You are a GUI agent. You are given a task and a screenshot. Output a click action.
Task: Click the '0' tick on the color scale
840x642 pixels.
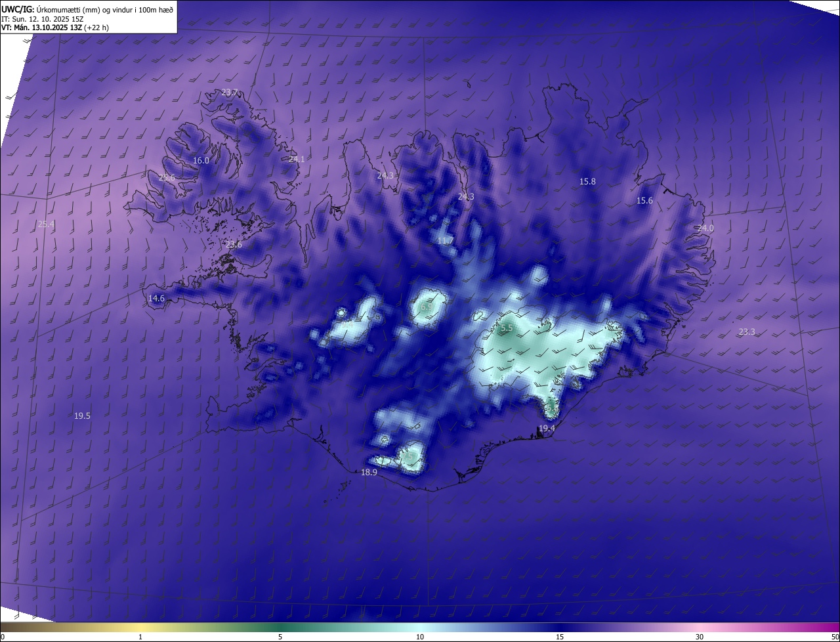(x=3, y=637)
